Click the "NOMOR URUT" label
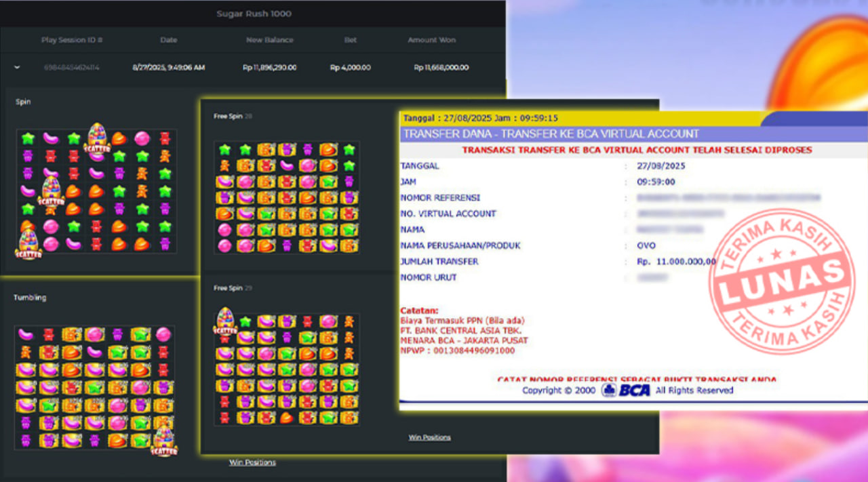The width and height of the screenshot is (868, 482). point(429,277)
